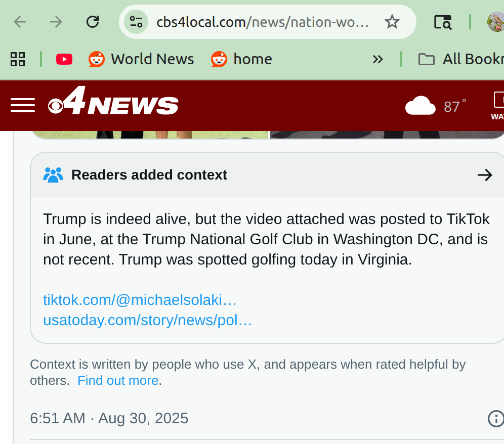Image resolution: width=504 pixels, height=444 pixels.
Task: Click the Find out more link
Action: pos(118,380)
